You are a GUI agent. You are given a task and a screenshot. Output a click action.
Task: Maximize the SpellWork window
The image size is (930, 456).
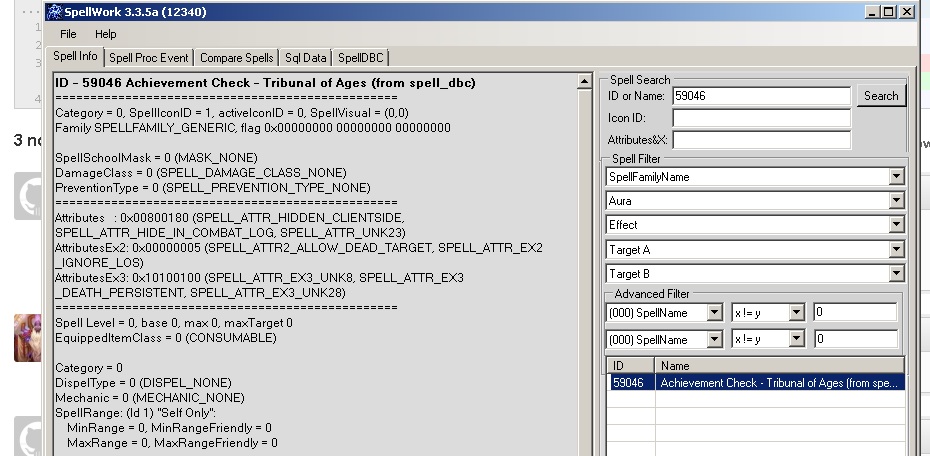pyautogui.click(x=888, y=12)
